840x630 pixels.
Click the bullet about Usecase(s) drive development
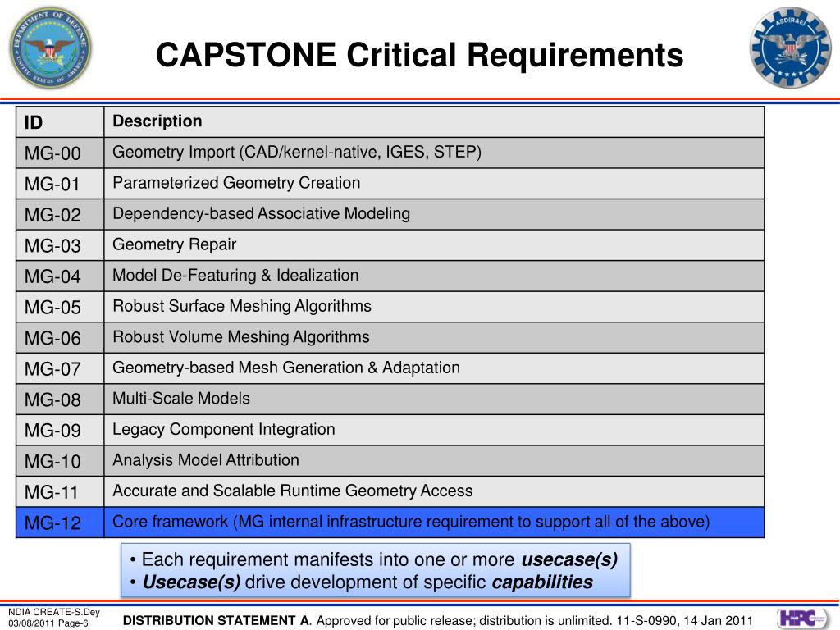point(362,582)
